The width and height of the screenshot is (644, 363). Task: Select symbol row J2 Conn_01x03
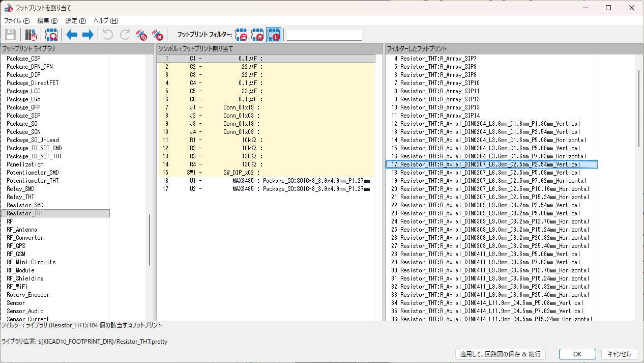coord(266,116)
